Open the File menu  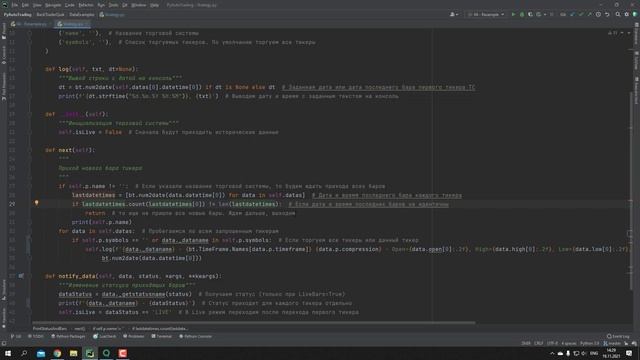pos(15,5)
